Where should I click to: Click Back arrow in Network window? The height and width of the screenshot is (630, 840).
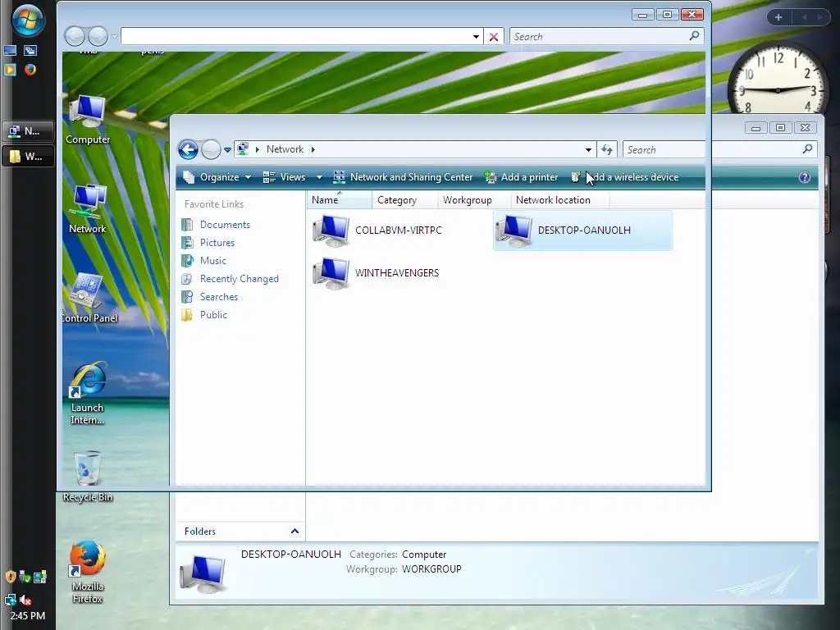188,149
